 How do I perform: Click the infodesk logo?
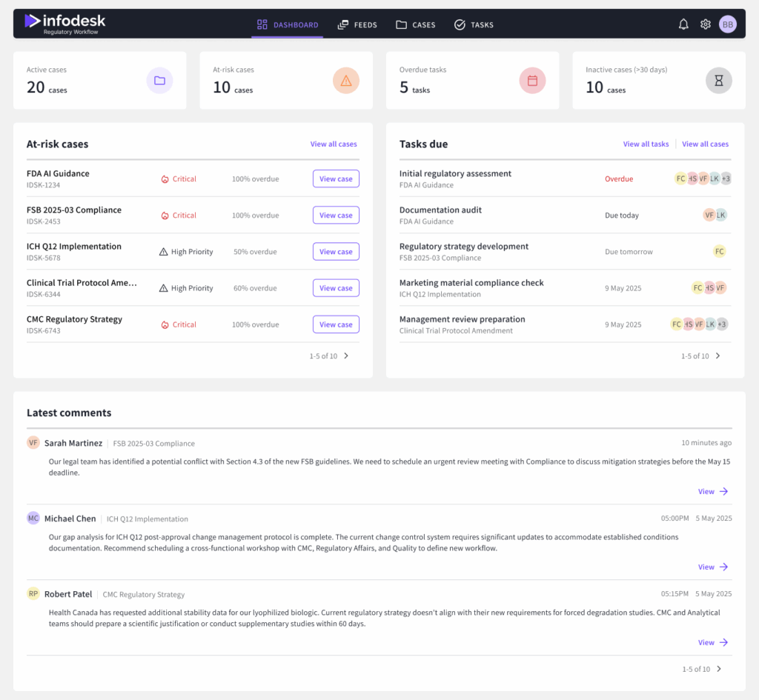tap(64, 23)
